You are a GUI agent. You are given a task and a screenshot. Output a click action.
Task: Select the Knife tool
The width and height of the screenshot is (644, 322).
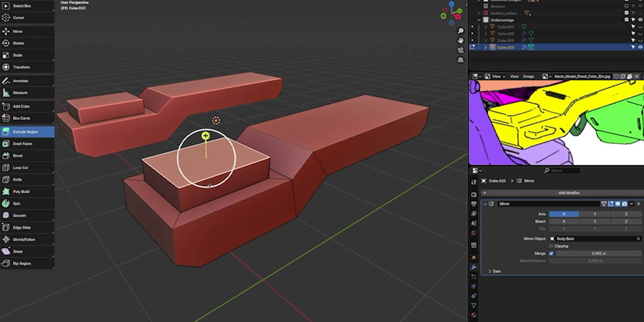point(27,179)
